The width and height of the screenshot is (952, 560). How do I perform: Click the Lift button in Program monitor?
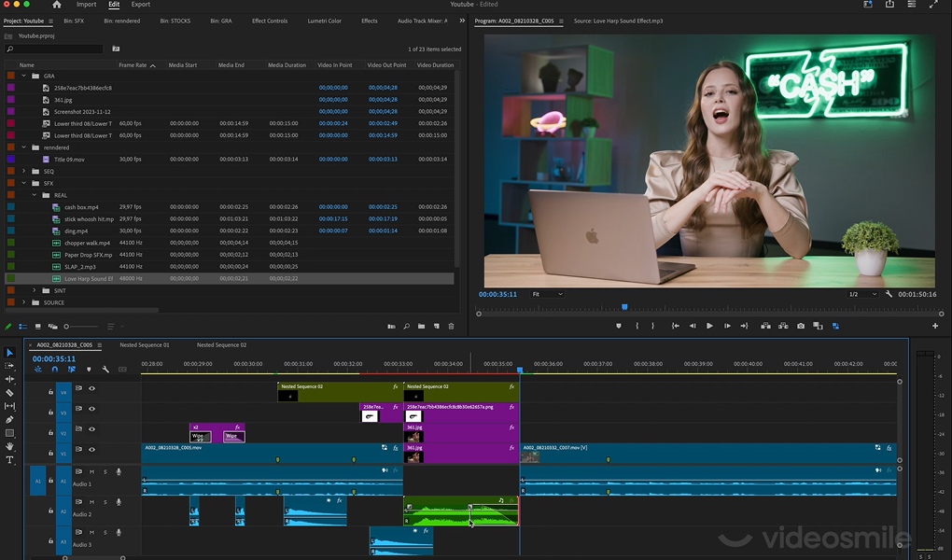click(x=765, y=326)
